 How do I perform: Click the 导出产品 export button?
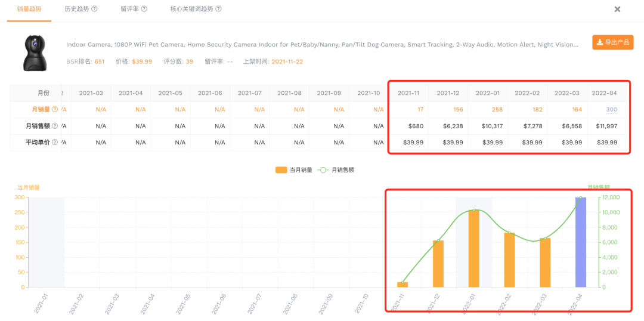coord(612,42)
